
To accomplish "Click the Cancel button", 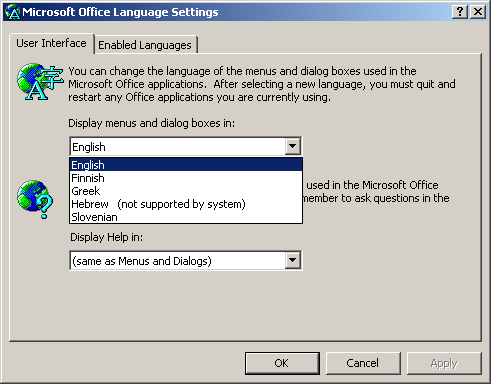I will coord(363,363).
